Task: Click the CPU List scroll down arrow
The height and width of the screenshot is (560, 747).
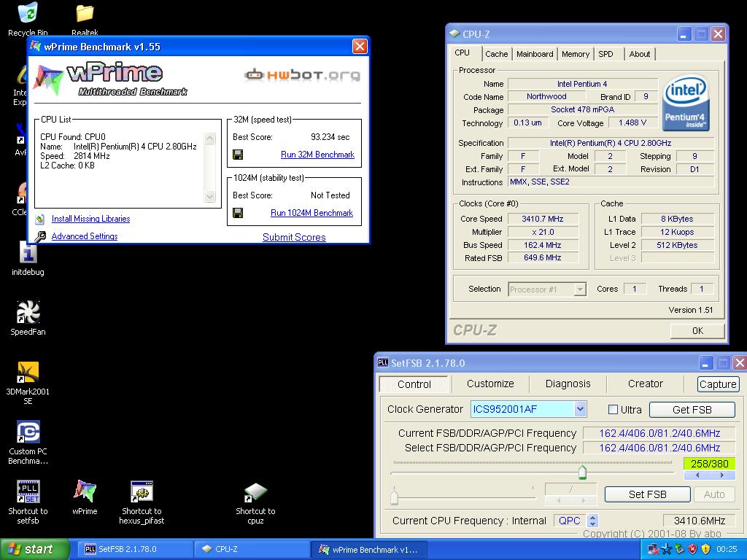Action: [209, 196]
